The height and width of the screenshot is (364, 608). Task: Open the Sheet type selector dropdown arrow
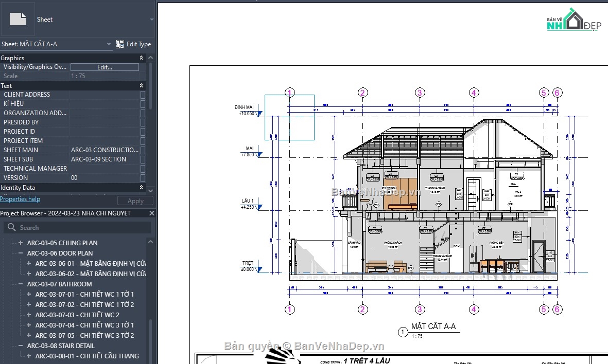pyautogui.click(x=151, y=20)
